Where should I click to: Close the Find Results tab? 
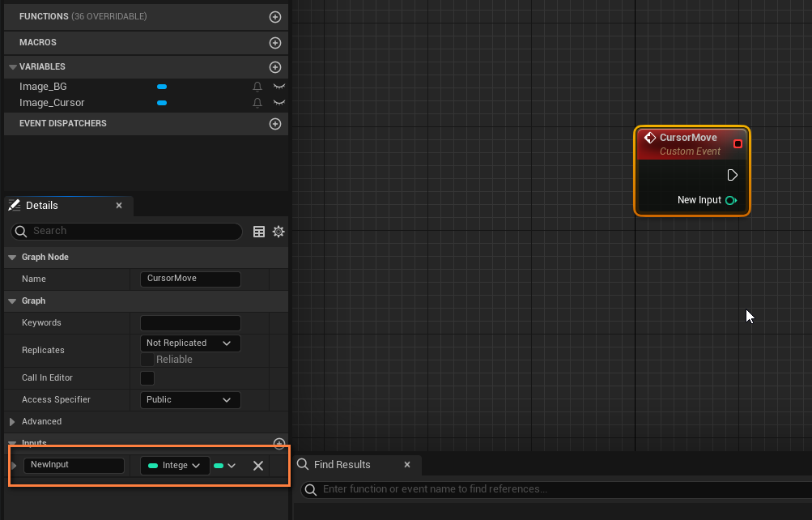pos(407,465)
